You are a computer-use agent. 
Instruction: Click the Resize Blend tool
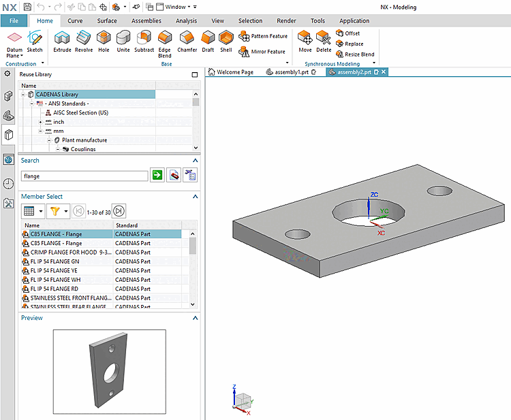pos(355,54)
